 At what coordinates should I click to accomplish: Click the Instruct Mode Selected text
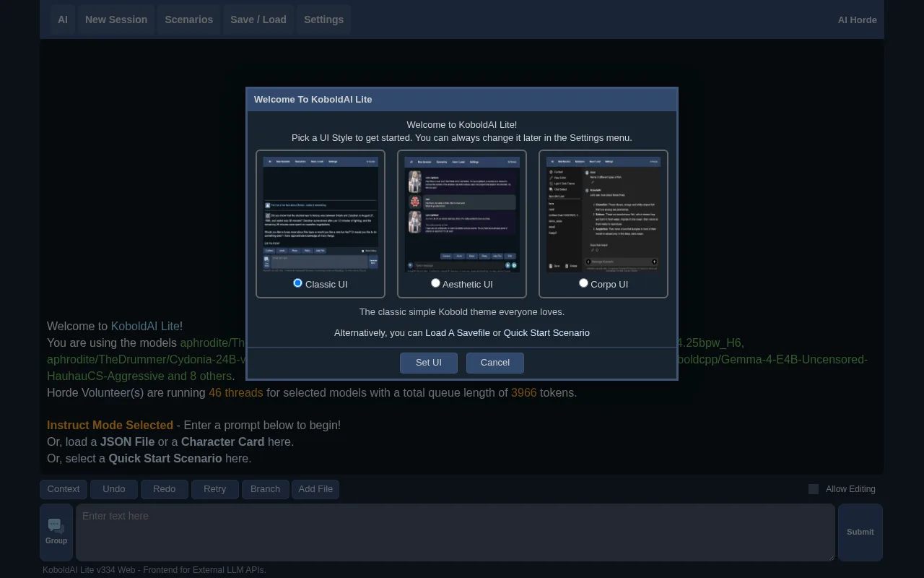pos(110,426)
